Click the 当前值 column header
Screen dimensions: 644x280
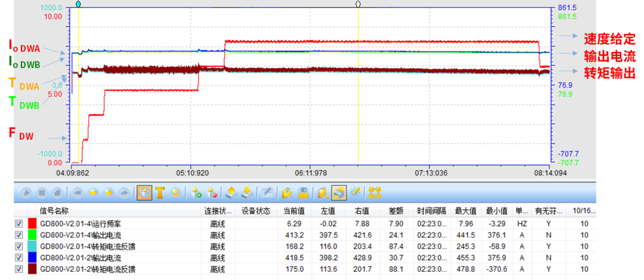coord(293,211)
